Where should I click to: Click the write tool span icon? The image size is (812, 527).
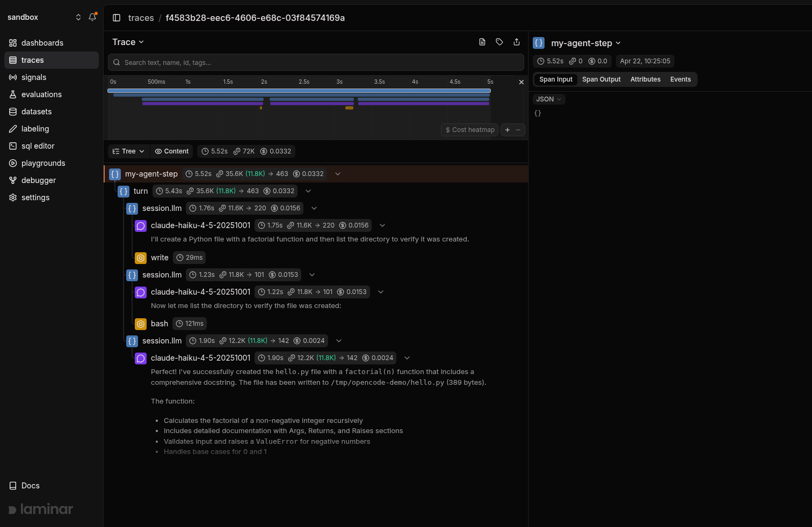click(x=141, y=258)
